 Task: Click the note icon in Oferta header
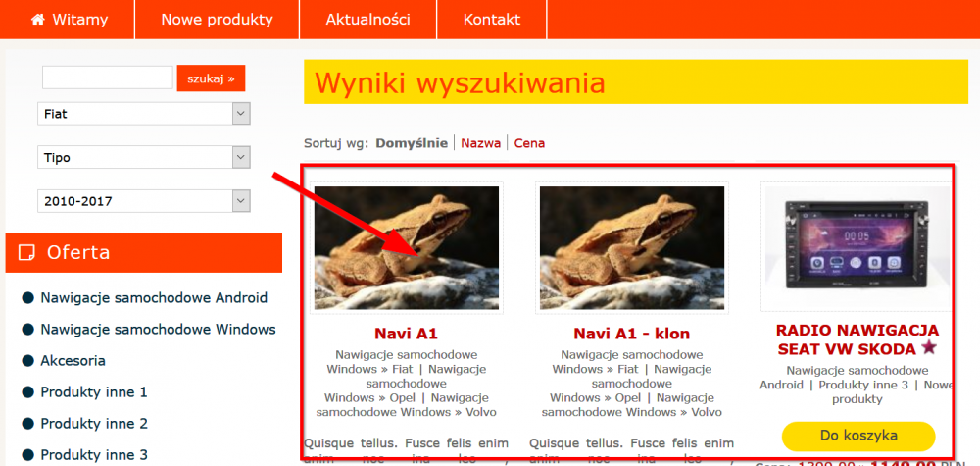tap(26, 253)
